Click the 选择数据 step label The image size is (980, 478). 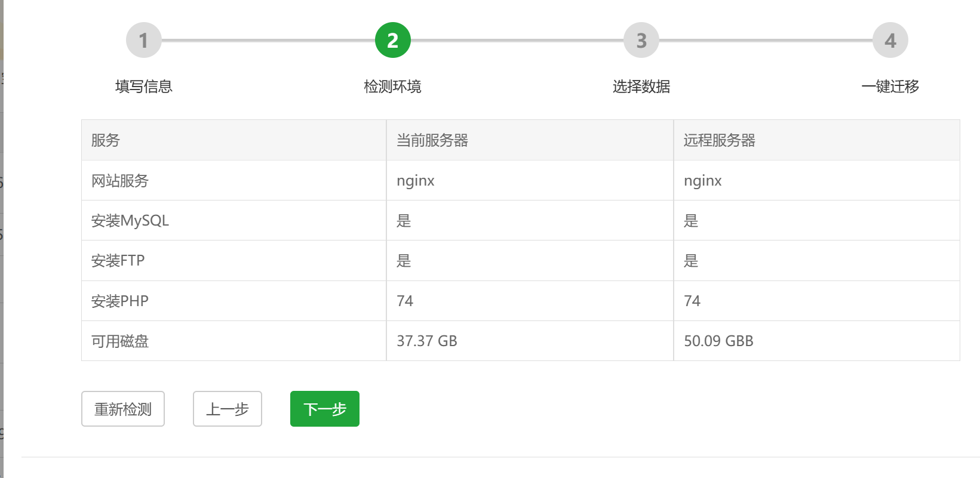point(641,87)
